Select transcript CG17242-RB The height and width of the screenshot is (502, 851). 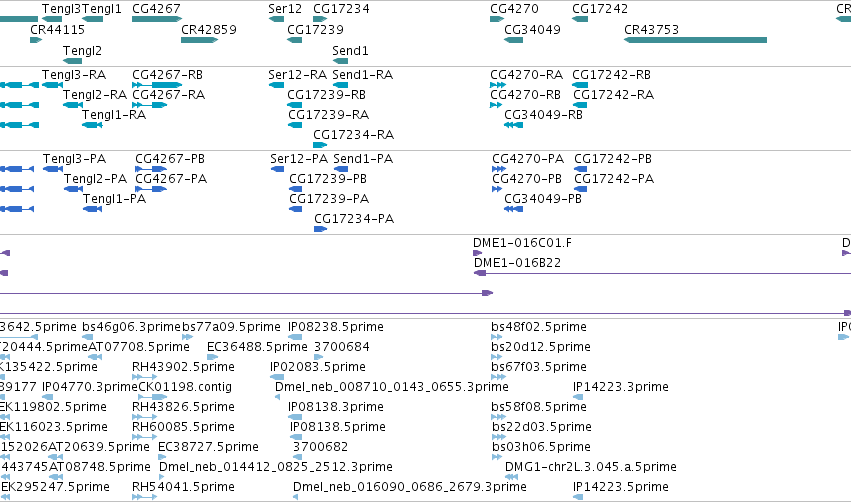[x=611, y=75]
